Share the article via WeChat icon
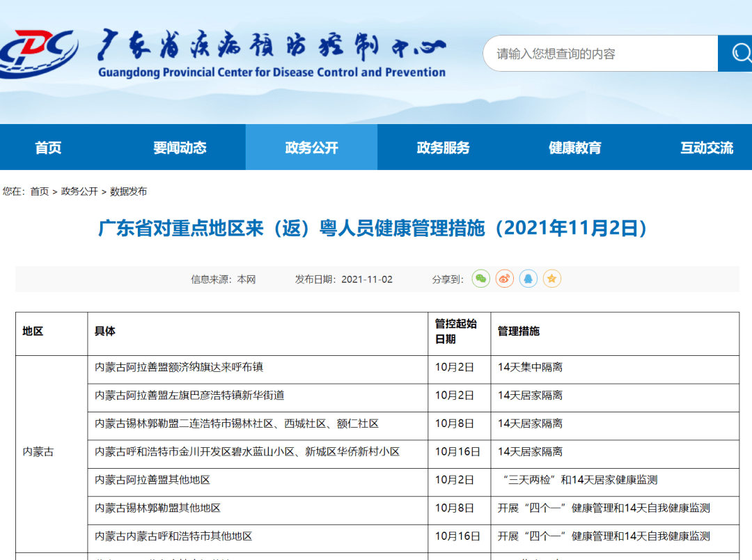Viewport: 752px width, 560px height. tap(480, 279)
